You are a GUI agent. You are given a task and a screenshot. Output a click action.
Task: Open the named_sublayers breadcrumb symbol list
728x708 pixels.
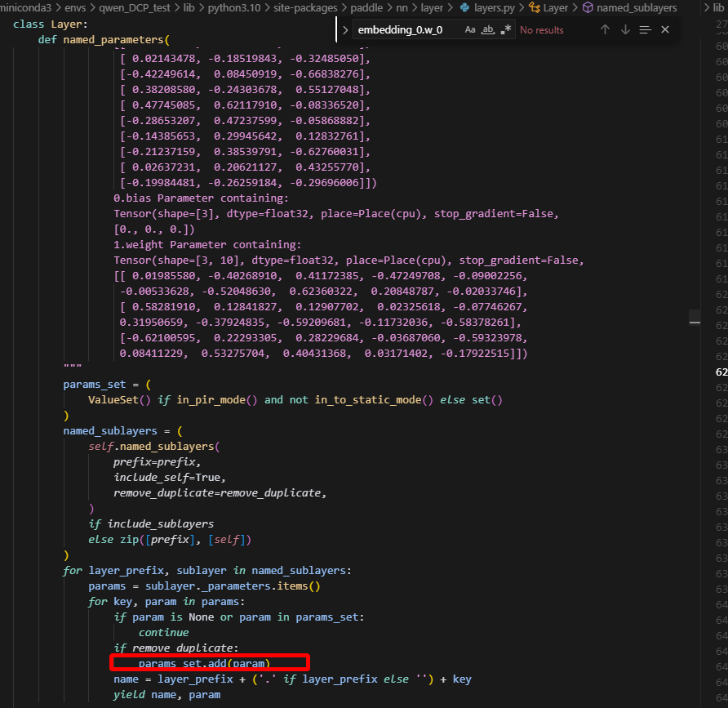637,7
